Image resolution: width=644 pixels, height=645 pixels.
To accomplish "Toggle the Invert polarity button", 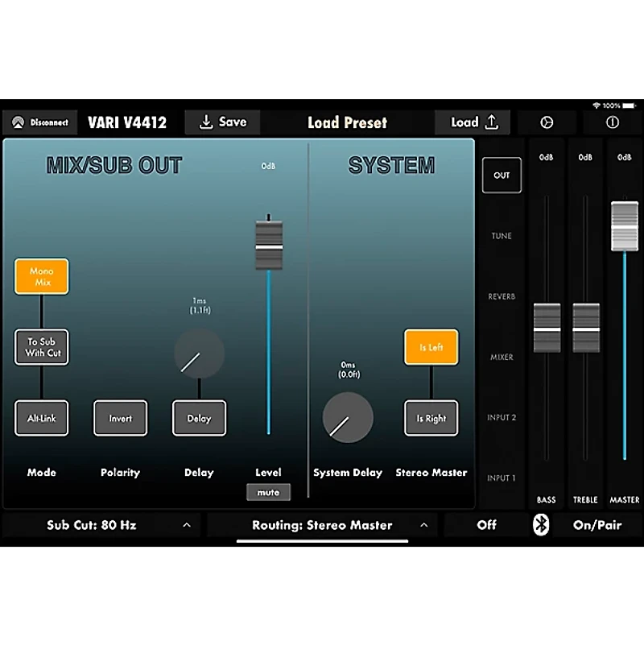I will click(121, 418).
